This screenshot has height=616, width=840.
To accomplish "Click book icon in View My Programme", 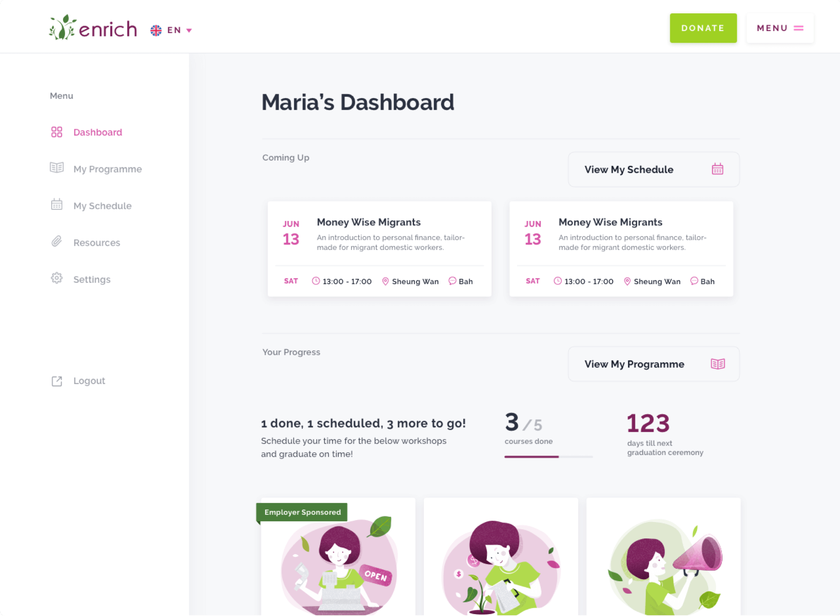I will 717,364.
